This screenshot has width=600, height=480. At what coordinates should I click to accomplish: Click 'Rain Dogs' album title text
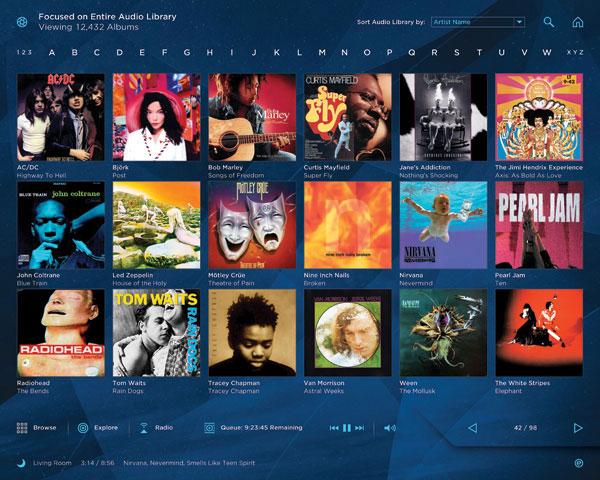pos(128,391)
